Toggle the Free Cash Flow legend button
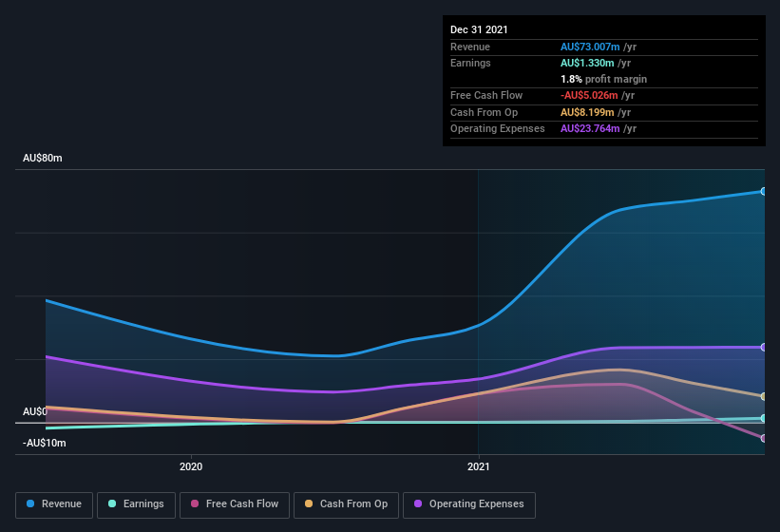 pos(235,504)
